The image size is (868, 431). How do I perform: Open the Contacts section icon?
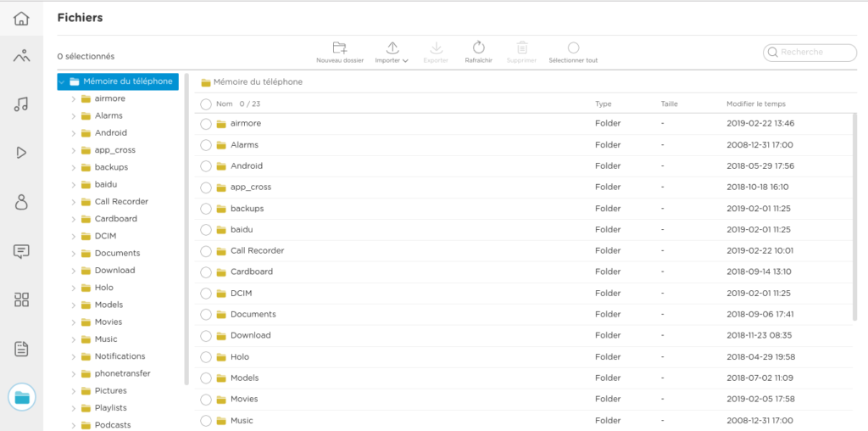[21, 202]
